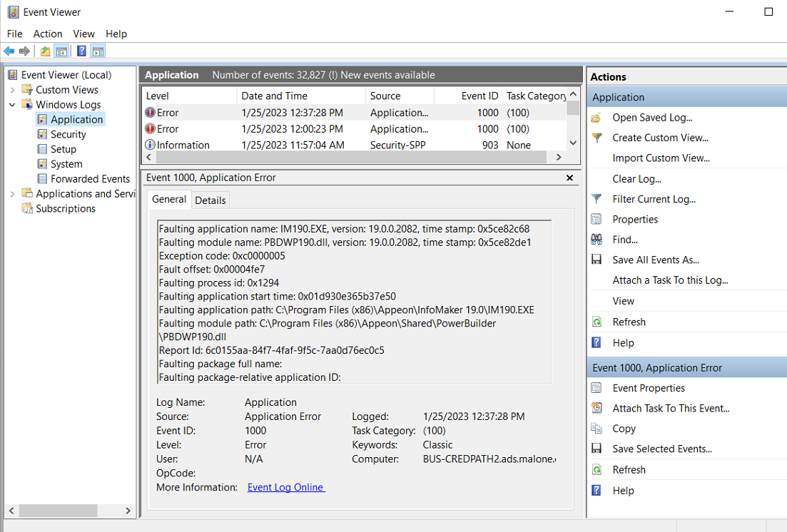Toggle the Show/Hide Console Tree button
Screen dimensions: 787x532
pyautogui.click(x=62, y=51)
